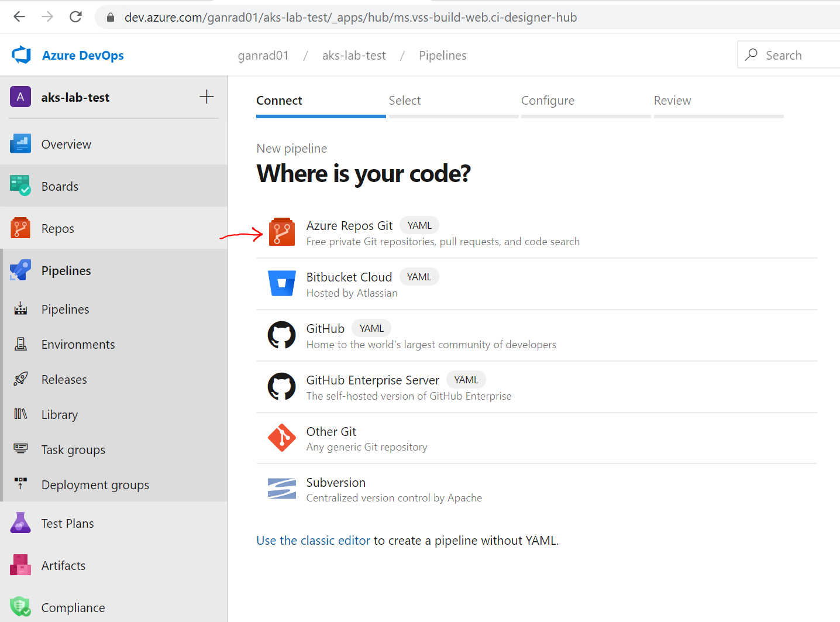The image size is (840, 622).
Task: Click the Task groups icon
Action: 20,449
